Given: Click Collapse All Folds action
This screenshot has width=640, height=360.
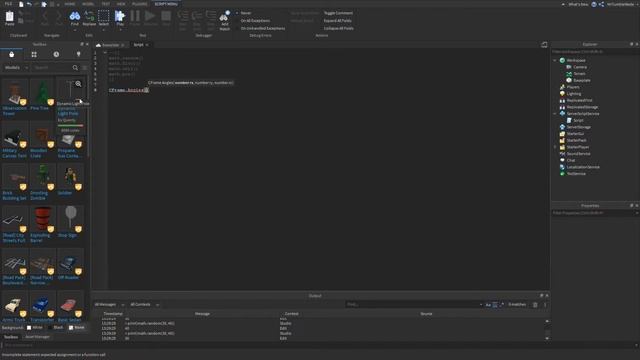Looking at the screenshot, I should [x=338, y=28].
